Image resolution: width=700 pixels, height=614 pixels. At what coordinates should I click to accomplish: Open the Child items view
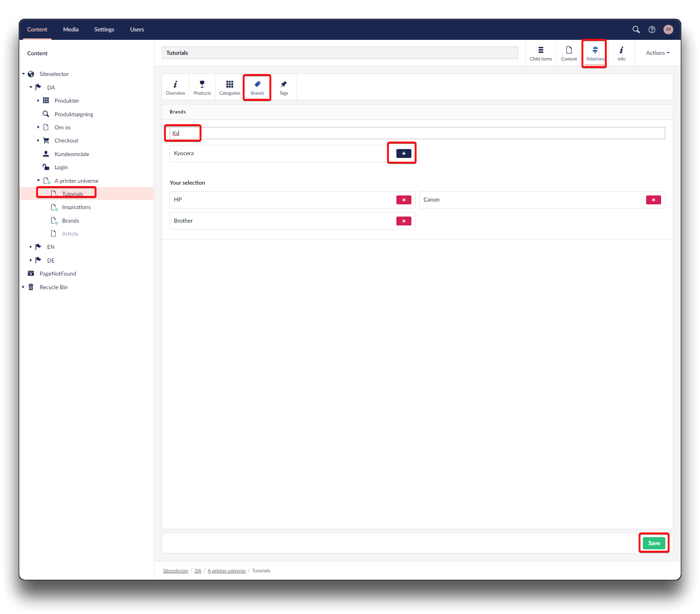541,53
